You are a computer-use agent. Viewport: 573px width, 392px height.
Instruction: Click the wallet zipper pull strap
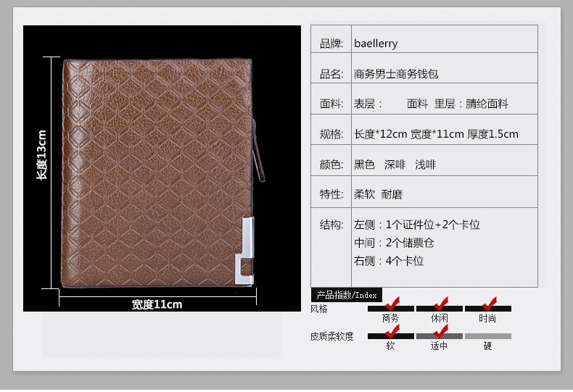pyautogui.click(x=258, y=151)
